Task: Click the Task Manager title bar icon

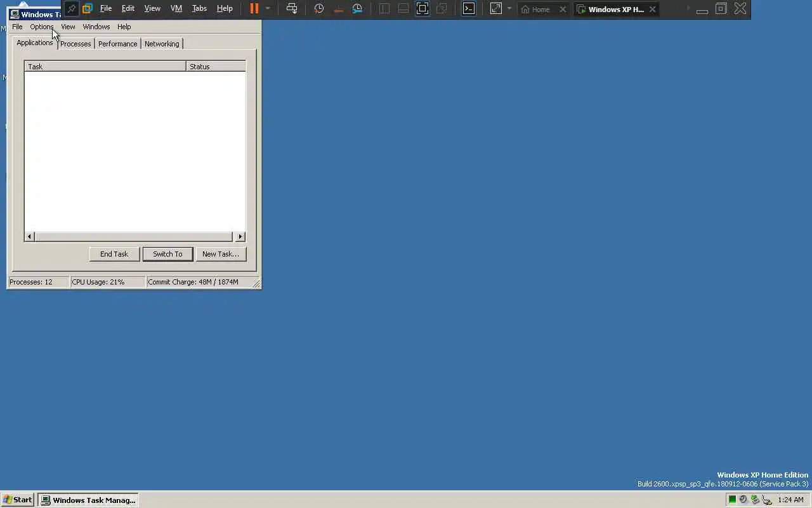Action: pyautogui.click(x=14, y=15)
